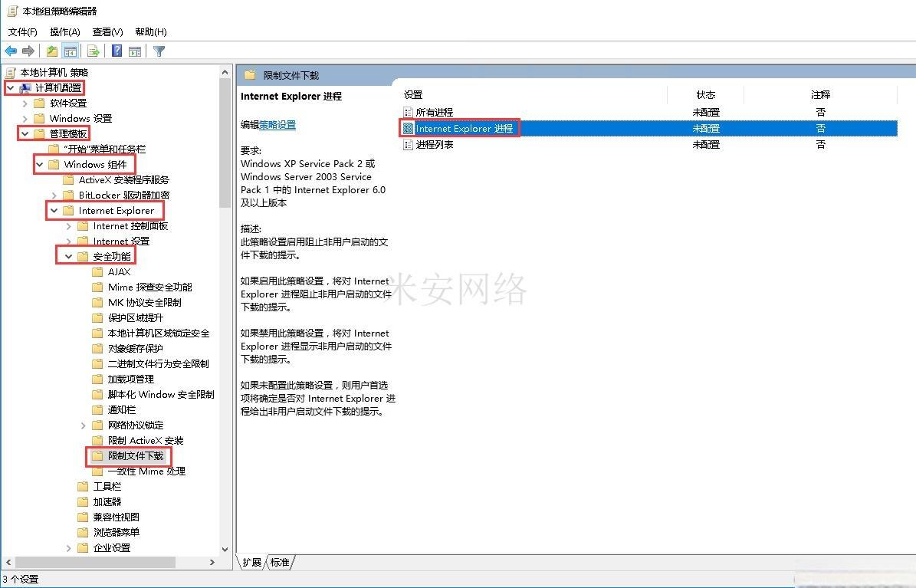Click tree pane scroll up arrow
This screenshot has height=588, width=916.
click(225, 72)
